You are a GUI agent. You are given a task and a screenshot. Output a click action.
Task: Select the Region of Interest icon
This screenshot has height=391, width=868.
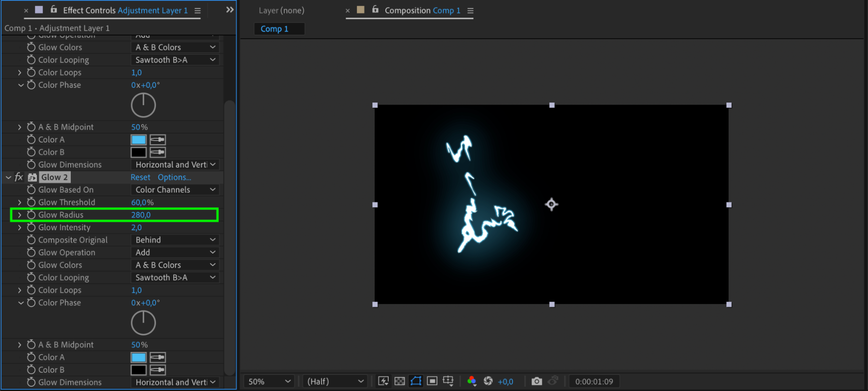pyautogui.click(x=432, y=381)
